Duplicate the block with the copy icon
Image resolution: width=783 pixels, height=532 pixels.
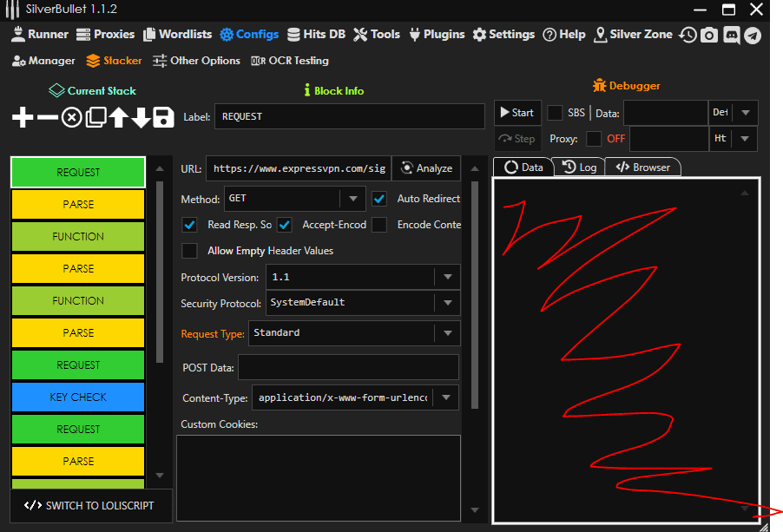coord(95,118)
